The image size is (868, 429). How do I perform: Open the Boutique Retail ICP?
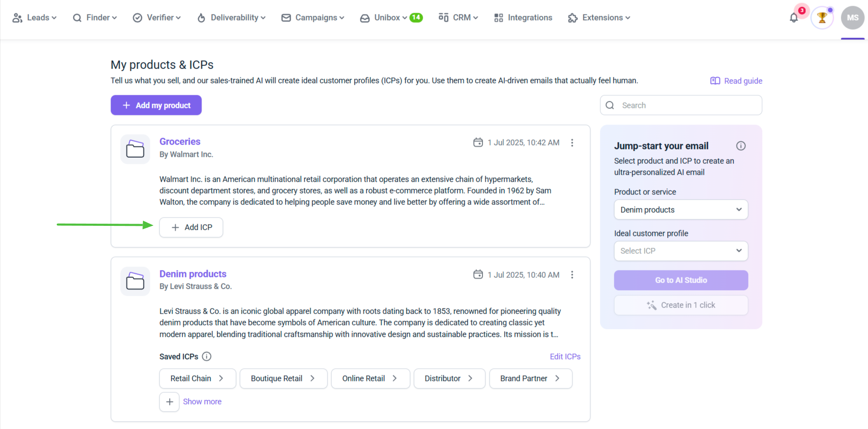click(283, 378)
